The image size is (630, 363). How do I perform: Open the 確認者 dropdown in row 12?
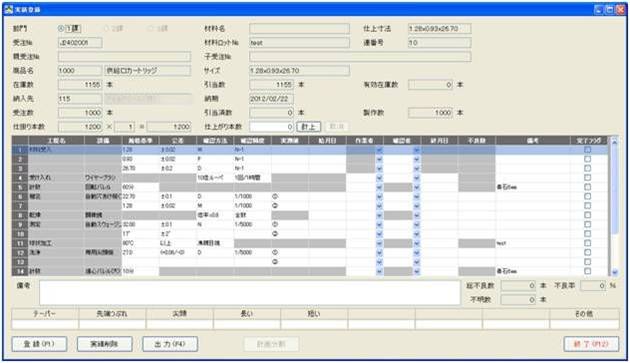[x=417, y=252]
